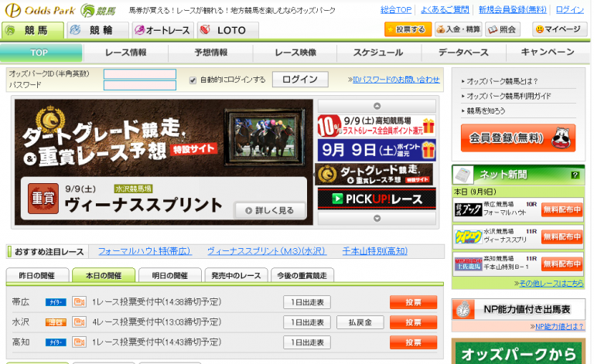Click 新規会員登録(無料) link

(x=513, y=10)
